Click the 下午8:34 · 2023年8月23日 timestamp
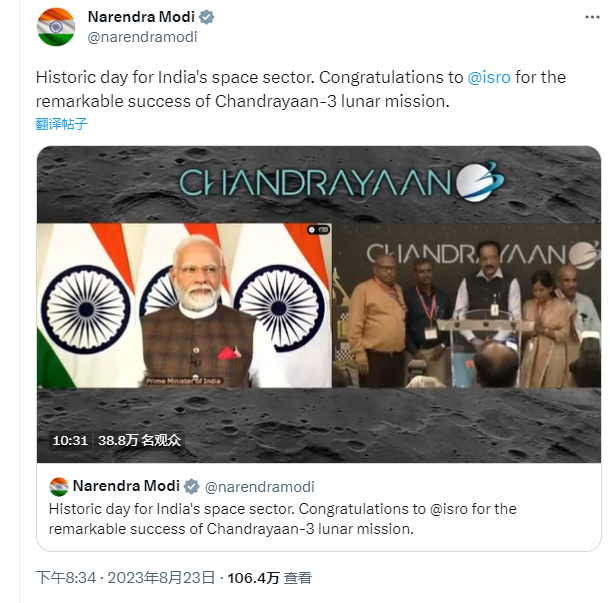610x603 pixels. point(125,577)
